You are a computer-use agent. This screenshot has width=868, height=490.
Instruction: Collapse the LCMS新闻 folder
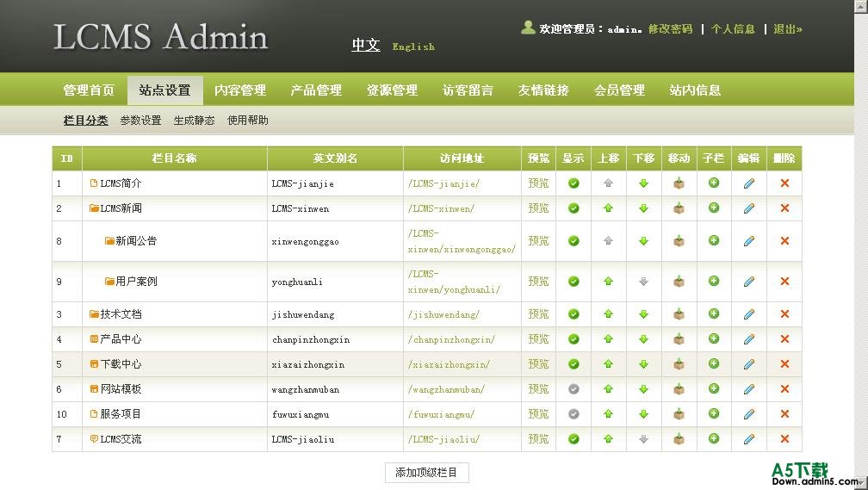pyautogui.click(x=94, y=208)
